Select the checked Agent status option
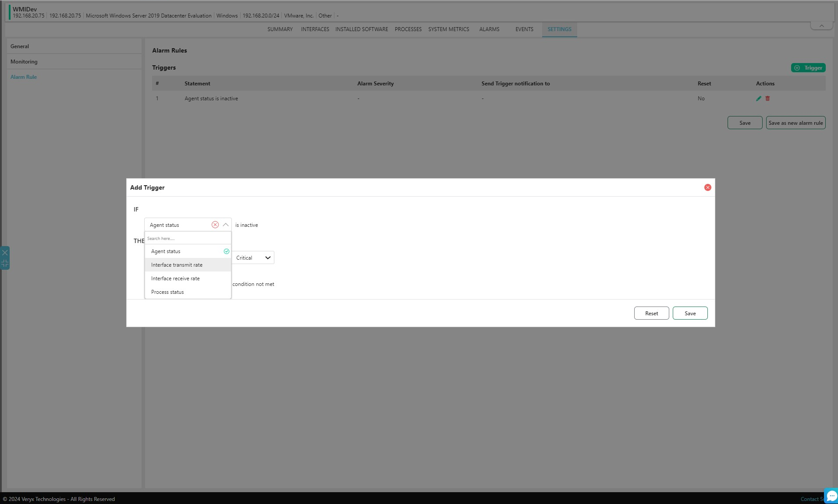The image size is (838, 504). coord(166,251)
